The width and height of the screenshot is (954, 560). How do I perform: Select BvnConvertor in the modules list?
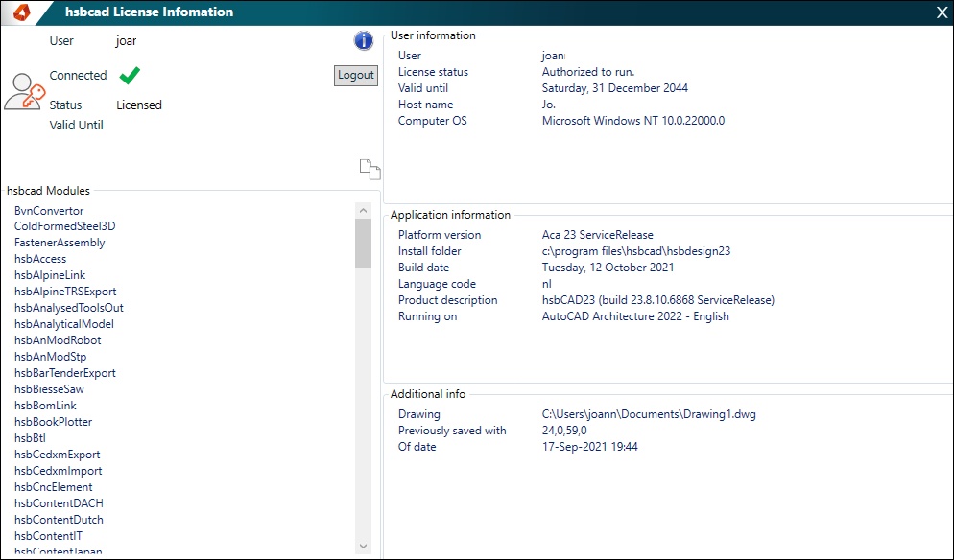49,210
